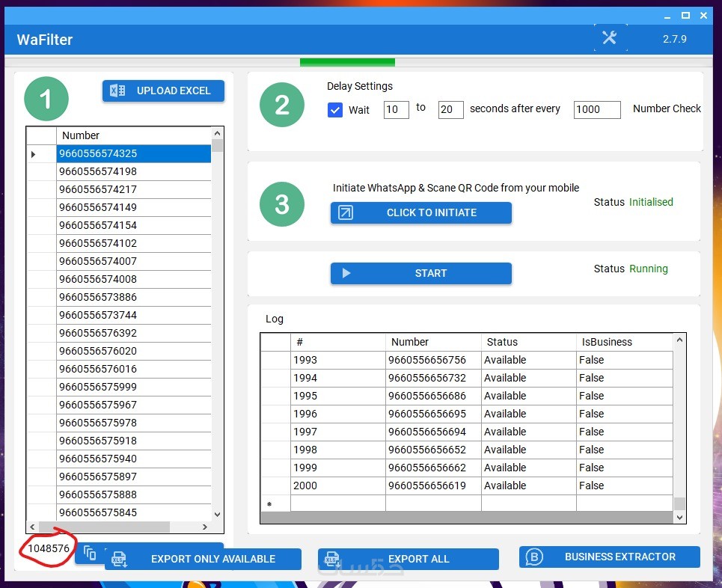Start the number filtering
This screenshot has width=722, height=588.
tap(421, 273)
